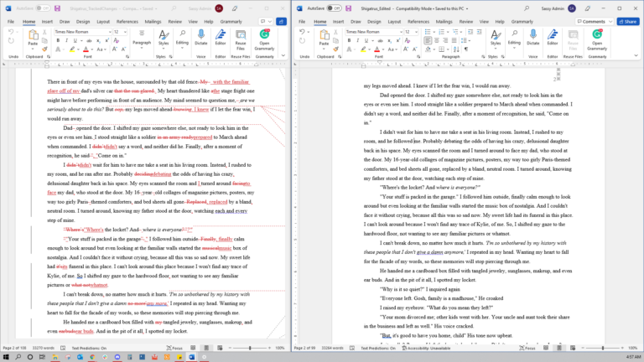Click Cut in the right Word window
644x362 pixels.
tap(336, 32)
